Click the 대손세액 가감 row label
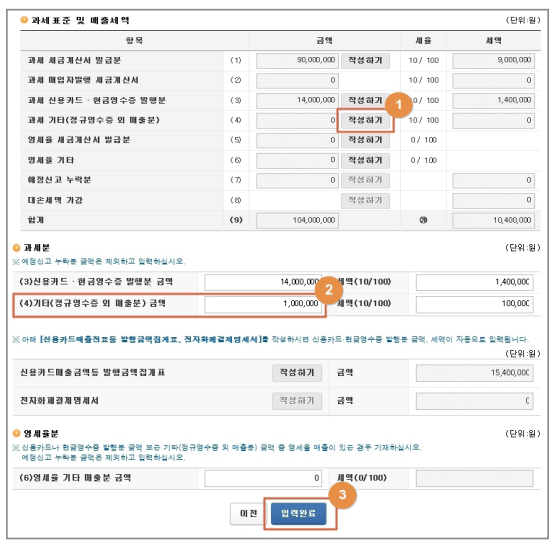 (x=55, y=200)
